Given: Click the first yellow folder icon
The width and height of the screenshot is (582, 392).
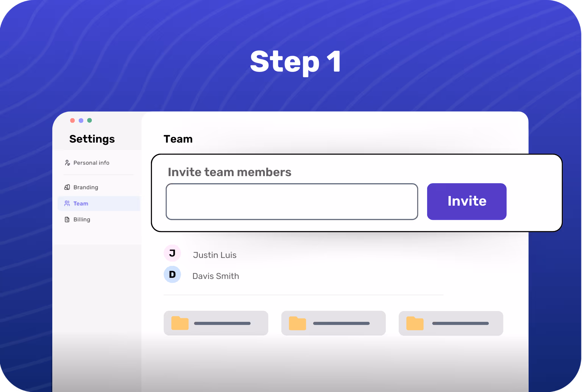Looking at the screenshot, I should [180, 323].
